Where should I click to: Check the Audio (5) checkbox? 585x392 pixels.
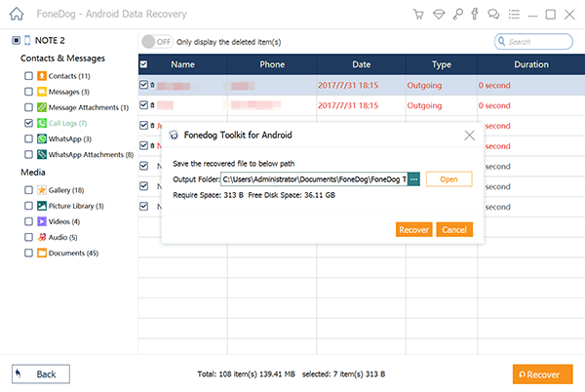coord(28,237)
